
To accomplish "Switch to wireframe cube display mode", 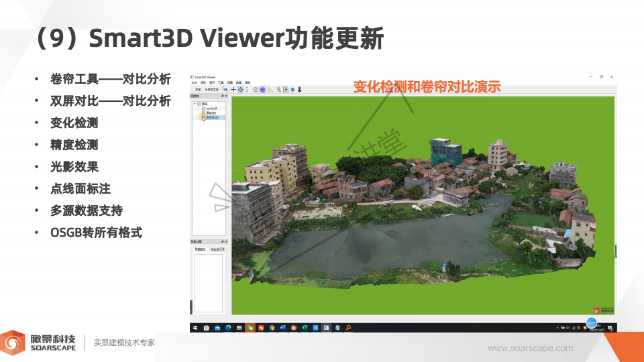I will [x=256, y=89].
